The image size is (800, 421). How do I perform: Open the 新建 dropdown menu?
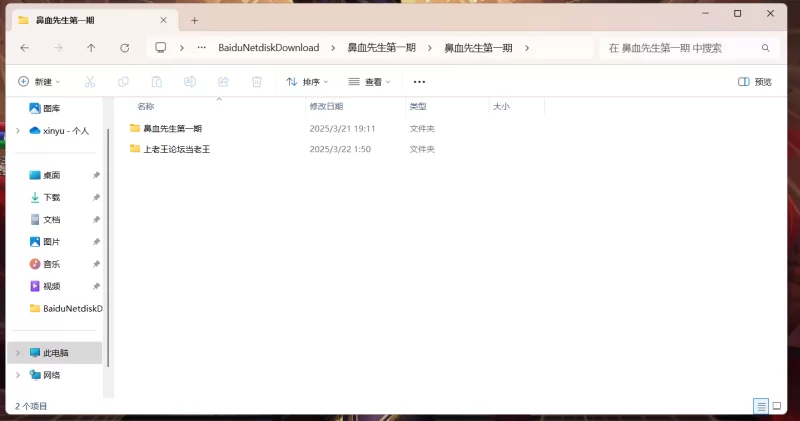pos(40,82)
